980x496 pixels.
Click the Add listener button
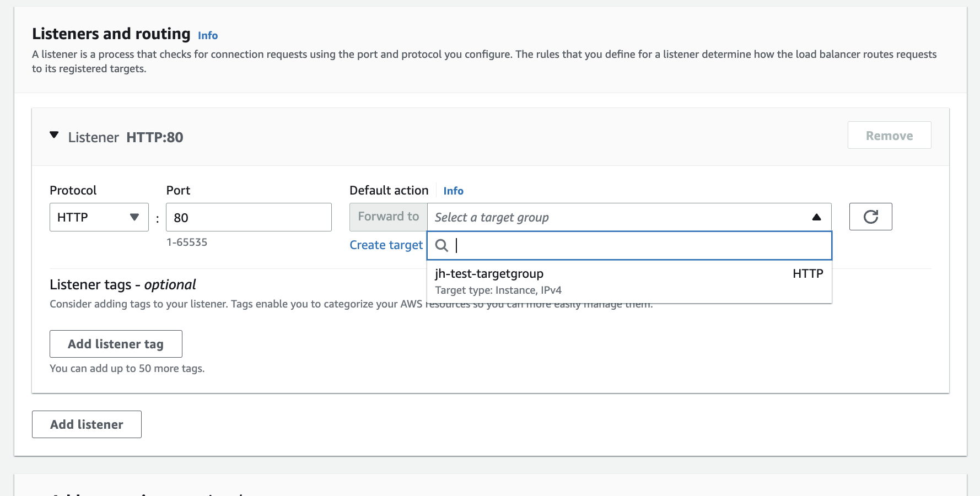pos(87,424)
